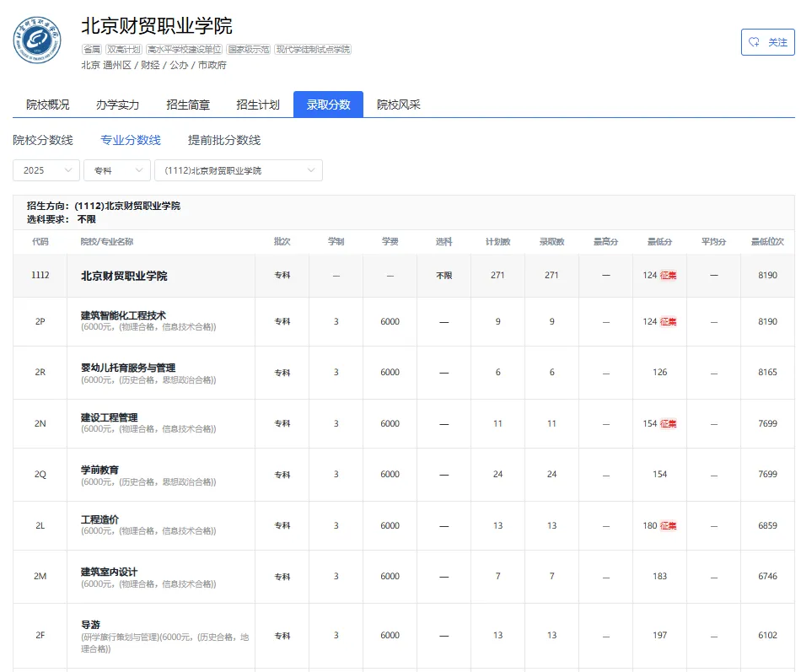
Task: Select major 婴幼儿托育服务与管理
Action: [127, 368]
